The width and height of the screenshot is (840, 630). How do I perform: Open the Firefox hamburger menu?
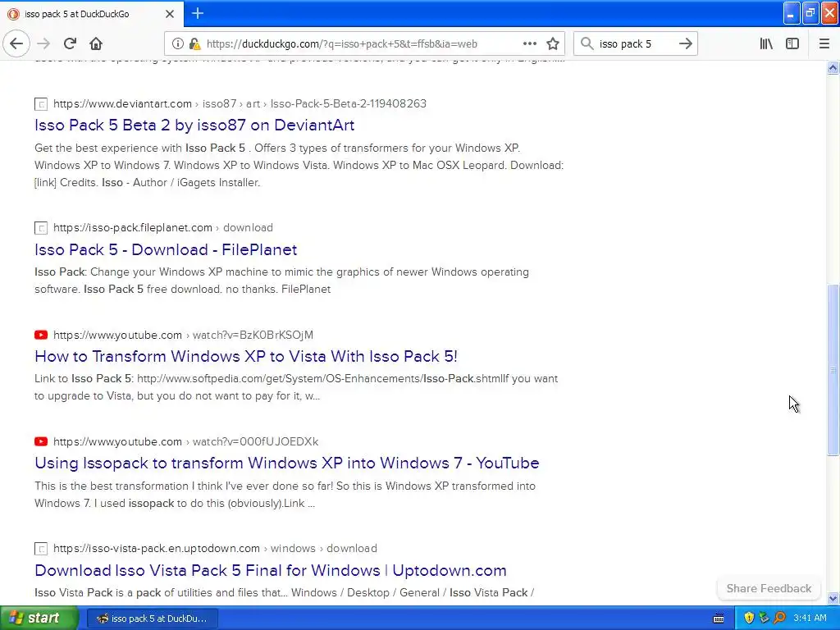[x=824, y=43]
